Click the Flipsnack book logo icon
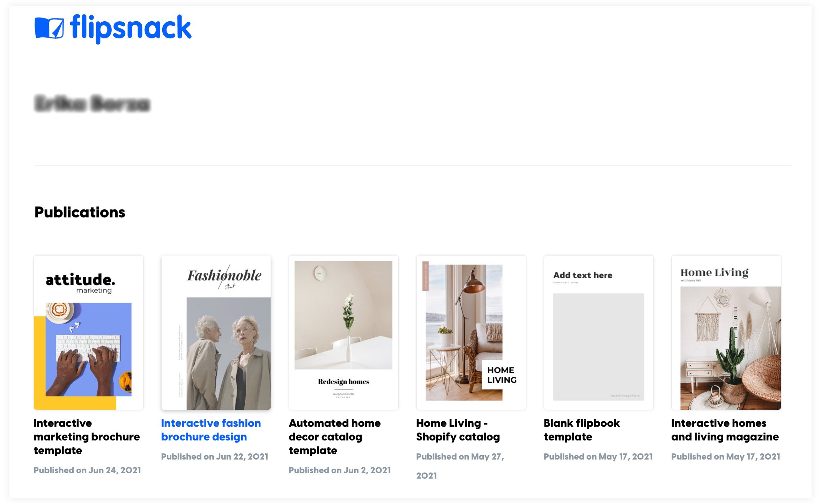The width and height of the screenshot is (821, 504). click(49, 28)
